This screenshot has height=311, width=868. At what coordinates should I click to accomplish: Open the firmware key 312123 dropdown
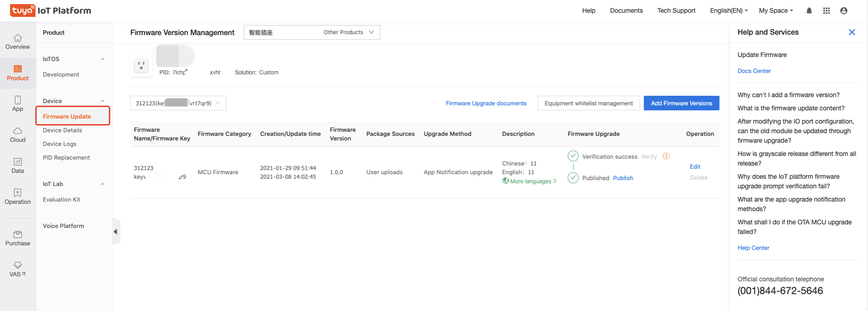[178, 103]
